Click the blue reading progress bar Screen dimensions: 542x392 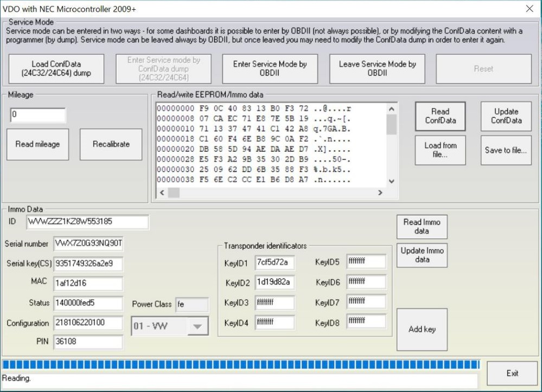(x=240, y=364)
